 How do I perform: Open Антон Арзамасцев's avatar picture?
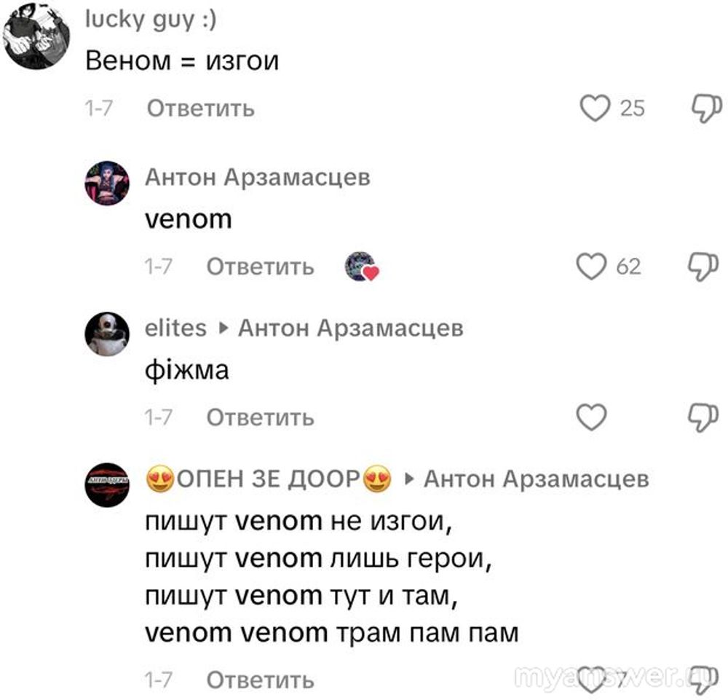click(107, 184)
